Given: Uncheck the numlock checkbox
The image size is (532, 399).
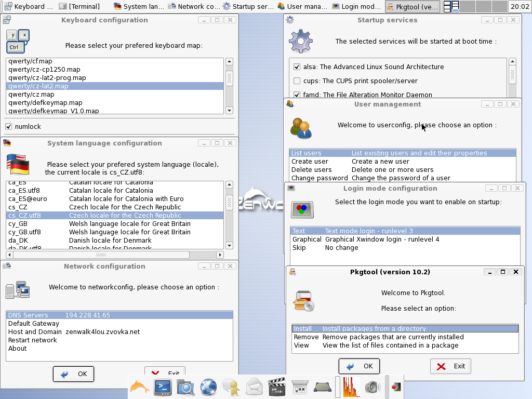Looking at the screenshot, I should [9, 127].
